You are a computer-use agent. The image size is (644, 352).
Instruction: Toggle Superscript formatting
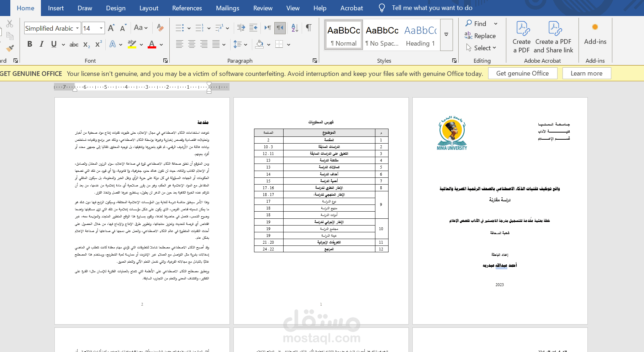[x=99, y=44]
